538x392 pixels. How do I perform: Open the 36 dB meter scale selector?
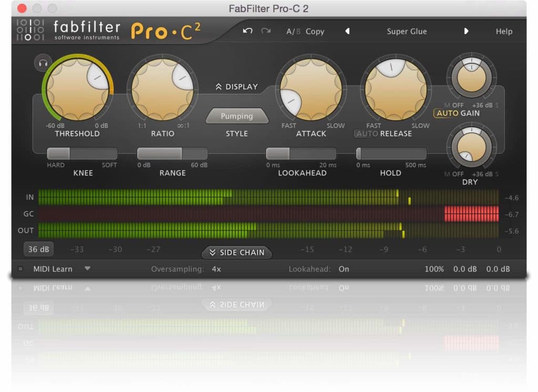pyautogui.click(x=38, y=249)
